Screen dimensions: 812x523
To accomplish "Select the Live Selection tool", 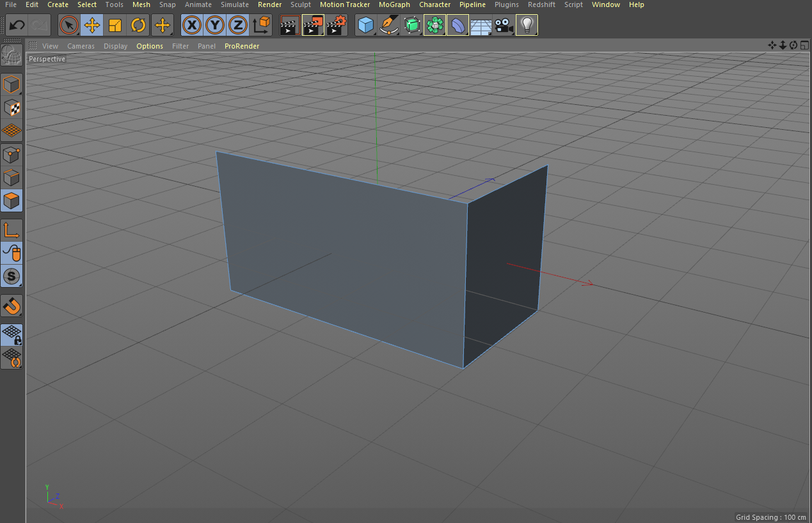I will coord(69,26).
